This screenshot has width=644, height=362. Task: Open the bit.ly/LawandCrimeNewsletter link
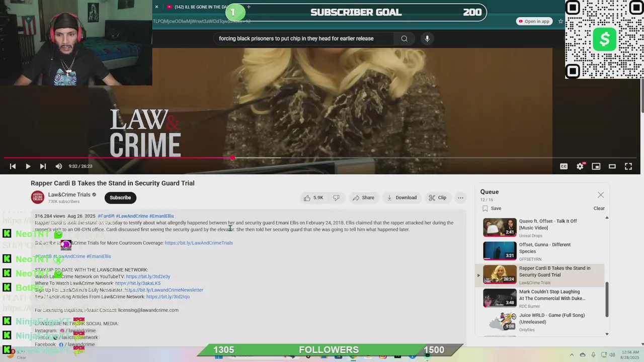coord(164,290)
